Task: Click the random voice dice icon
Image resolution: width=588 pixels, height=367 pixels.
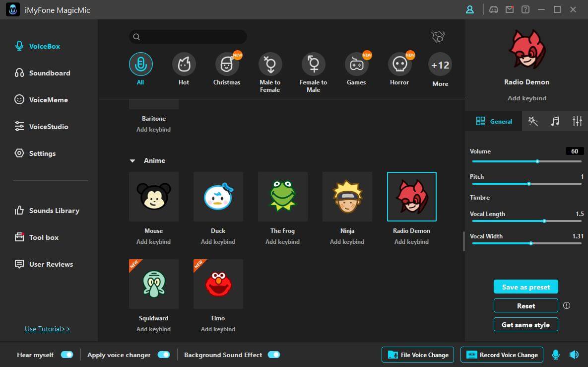Action: pos(438,36)
